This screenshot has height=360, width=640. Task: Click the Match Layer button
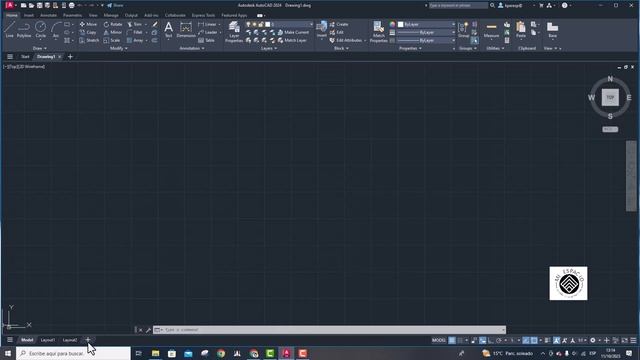(292, 40)
